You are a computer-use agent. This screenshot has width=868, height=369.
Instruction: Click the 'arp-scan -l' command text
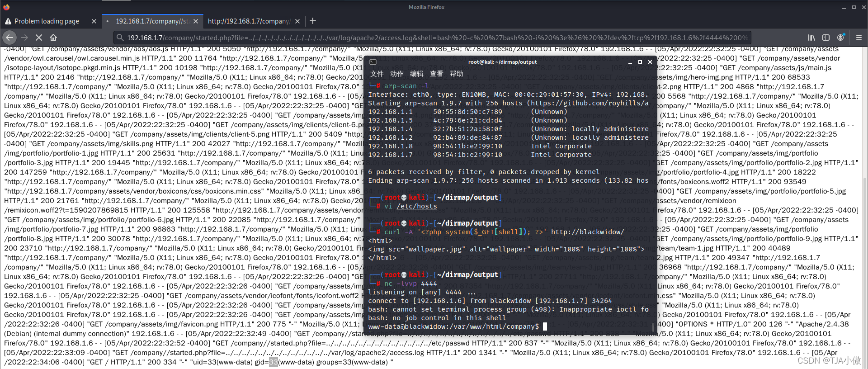pos(406,86)
